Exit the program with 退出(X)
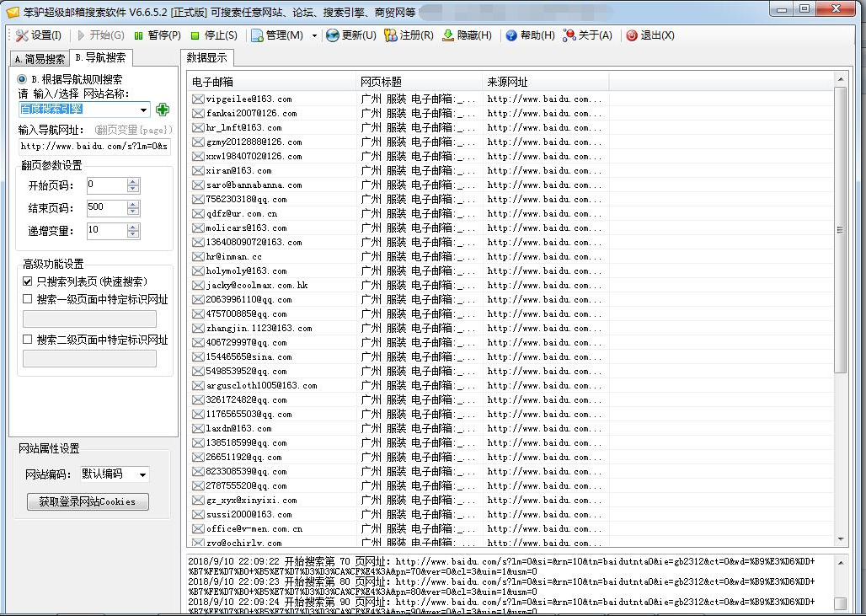866x616 pixels. click(650, 35)
